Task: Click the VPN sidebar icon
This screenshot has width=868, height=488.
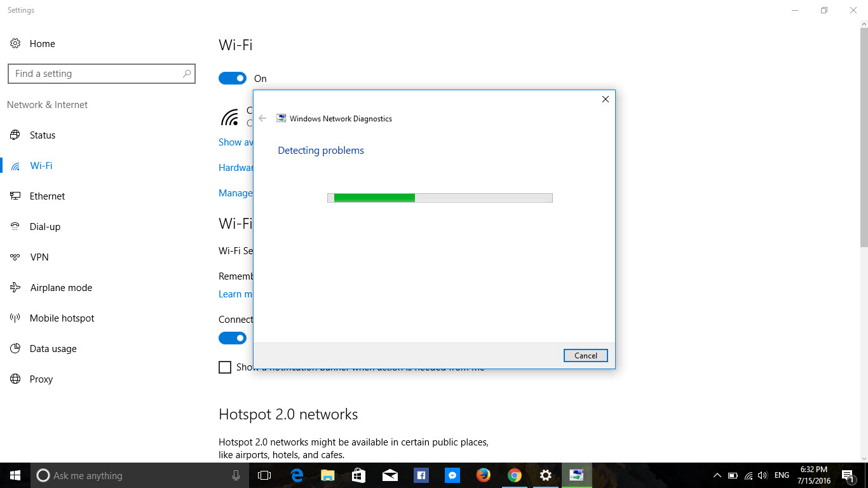Action: pyautogui.click(x=15, y=257)
